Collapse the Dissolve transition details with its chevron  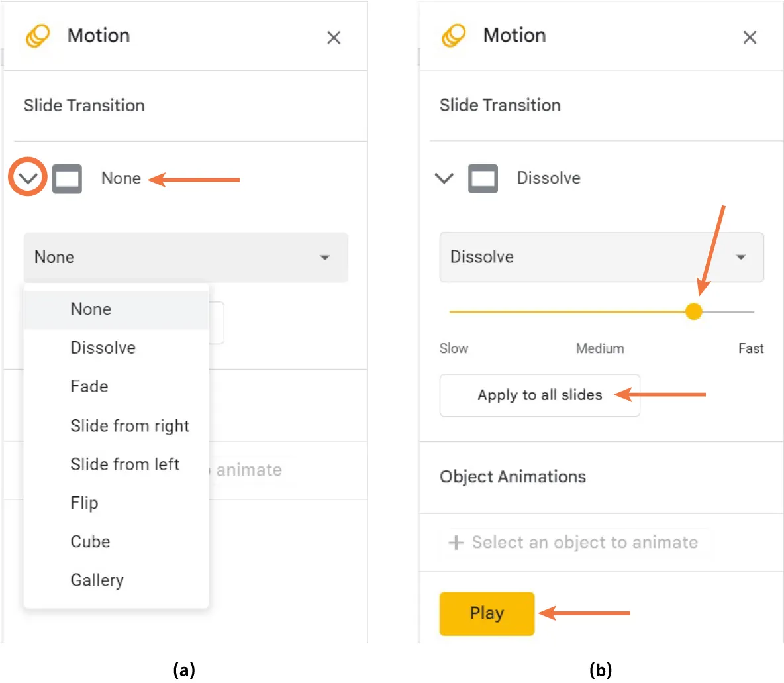pyautogui.click(x=444, y=178)
